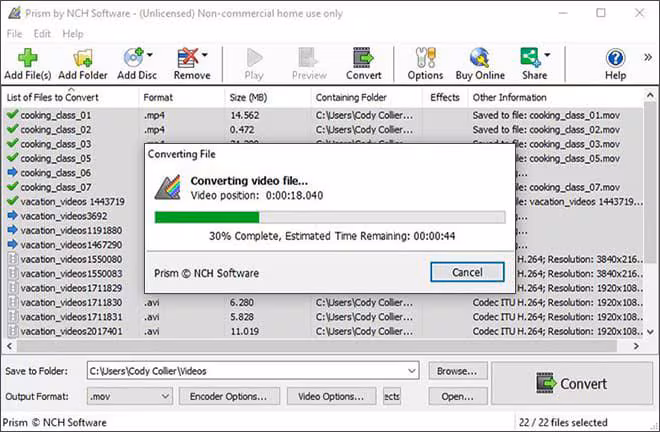The height and width of the screenshot is (432, 660).
Task: Click the horizontal scrollbar right arrow
Action: pyautogui.click(x=636, y=346)
